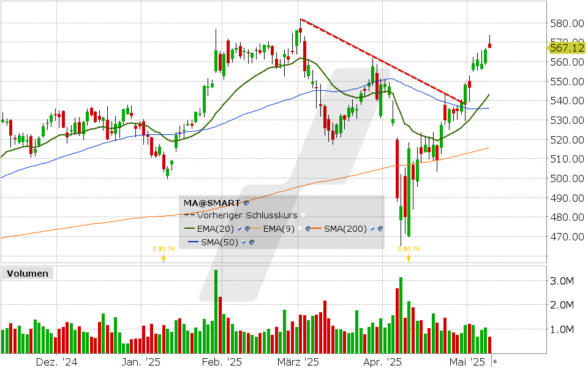The image size is (588, 368).
Task: Click the 470.00 price axis label
Action: [567, 237]
